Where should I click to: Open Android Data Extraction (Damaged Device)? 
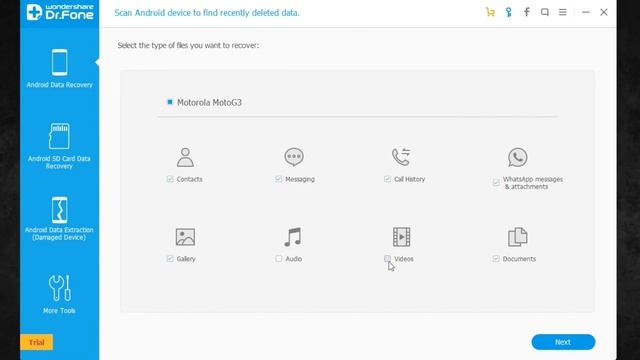[x=59, y=219]
